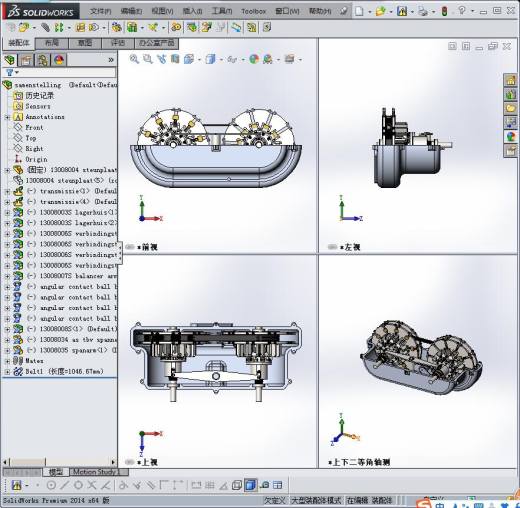Open the Motion Study 1 bottom tab

(x=96, y=472)
